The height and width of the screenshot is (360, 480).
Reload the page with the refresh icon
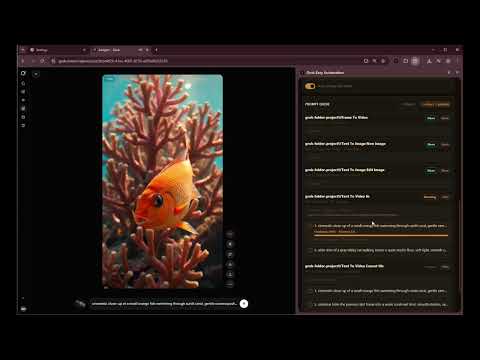[42, 61]
